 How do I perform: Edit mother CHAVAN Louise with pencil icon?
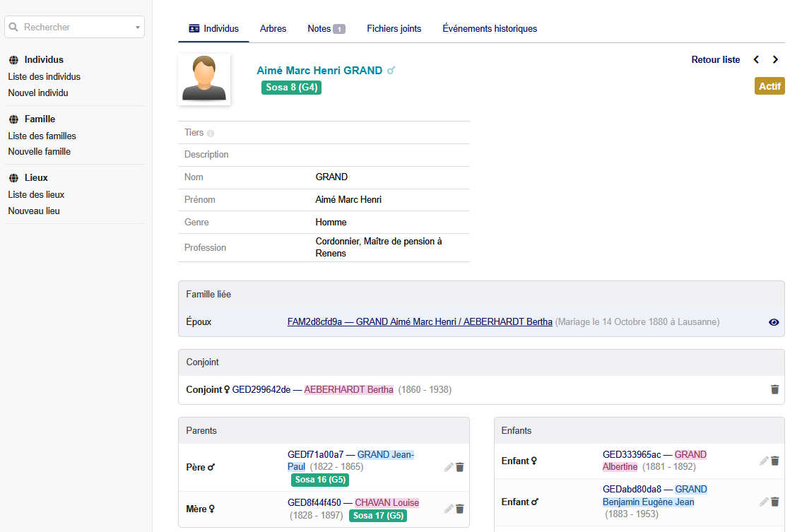click(x=449, y=509)
